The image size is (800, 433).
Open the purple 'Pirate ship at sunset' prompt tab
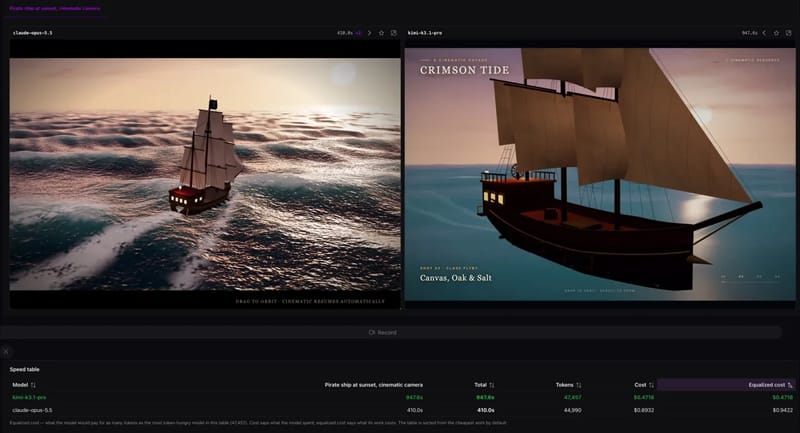[55, 9]
